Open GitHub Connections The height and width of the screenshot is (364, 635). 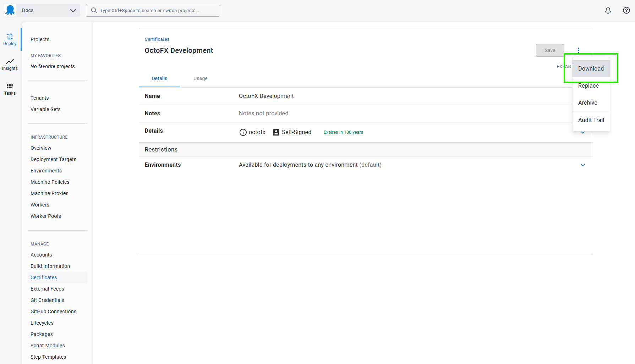pyautogui.click(x=53, y=311)
